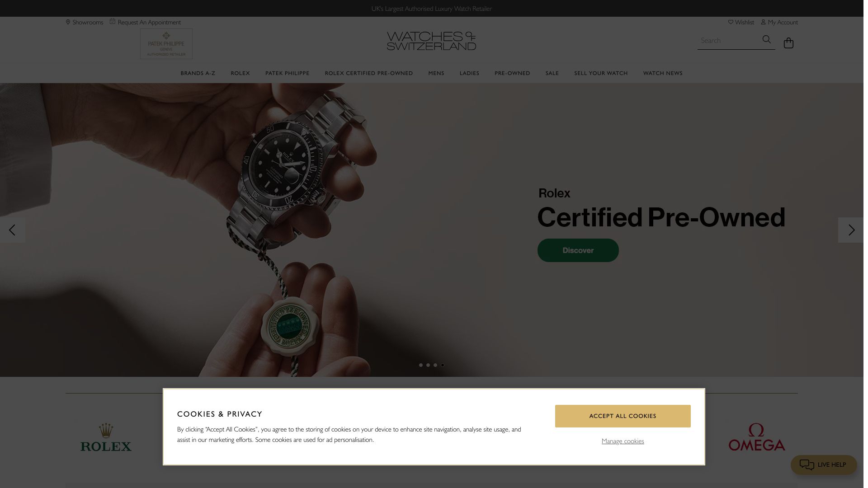Go to the previous carousel slide arrow
This screenshot has height=488, width=868.
click(x=12, y=230)
